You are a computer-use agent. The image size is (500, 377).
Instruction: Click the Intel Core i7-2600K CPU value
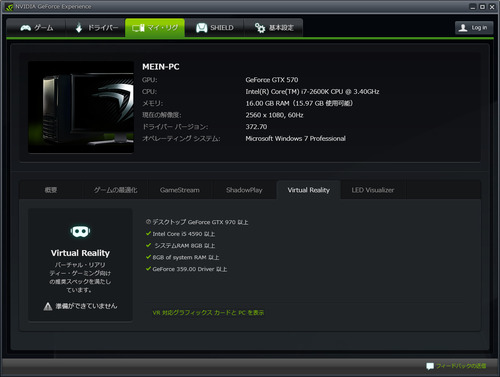[312, 92]
